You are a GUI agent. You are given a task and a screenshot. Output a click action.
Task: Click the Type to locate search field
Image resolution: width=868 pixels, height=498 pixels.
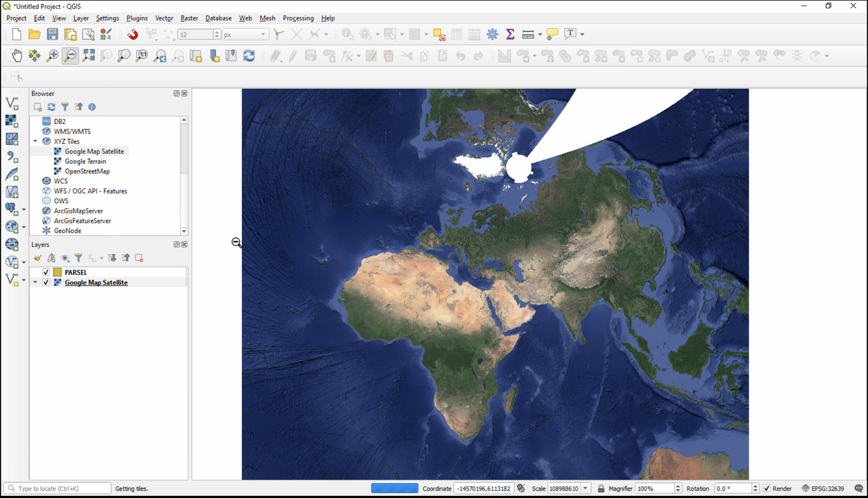click(58, 489)
